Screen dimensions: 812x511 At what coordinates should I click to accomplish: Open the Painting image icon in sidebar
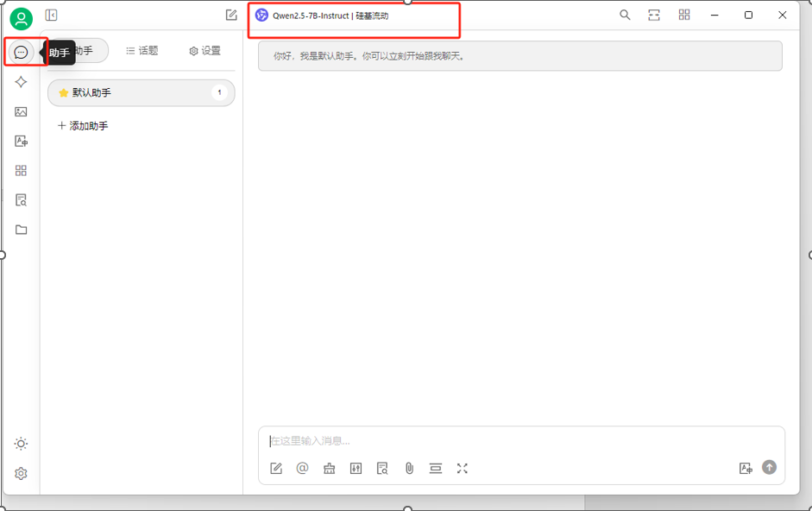[x=21, y=111]
